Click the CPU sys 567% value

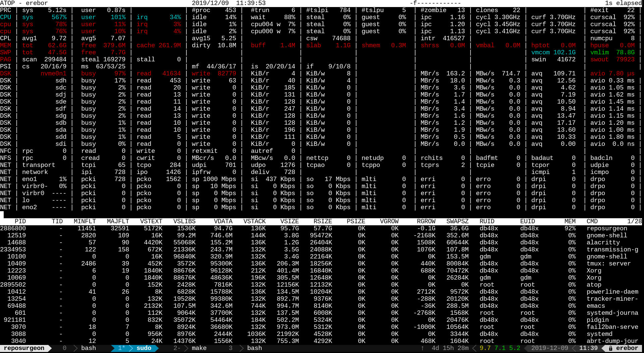pyautogui.click(x=44, y=17)
